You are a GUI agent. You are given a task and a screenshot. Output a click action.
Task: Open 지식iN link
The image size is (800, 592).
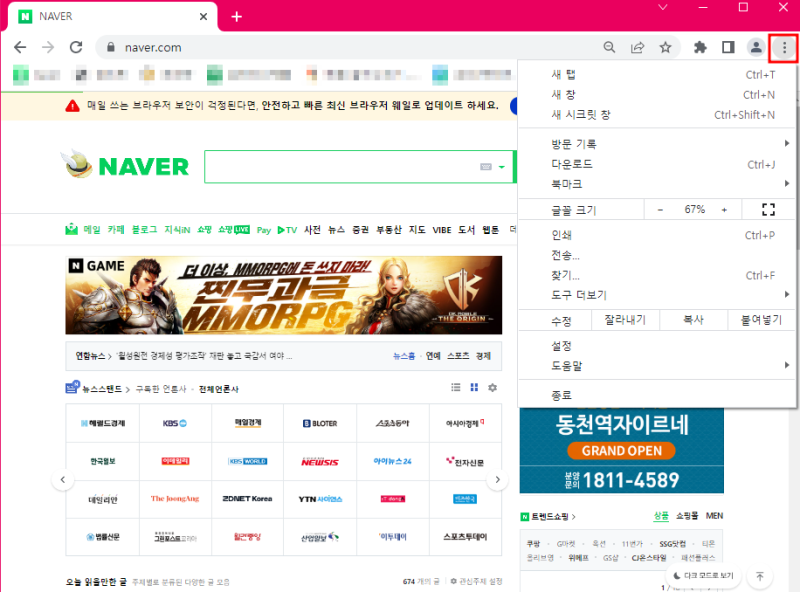177,230
